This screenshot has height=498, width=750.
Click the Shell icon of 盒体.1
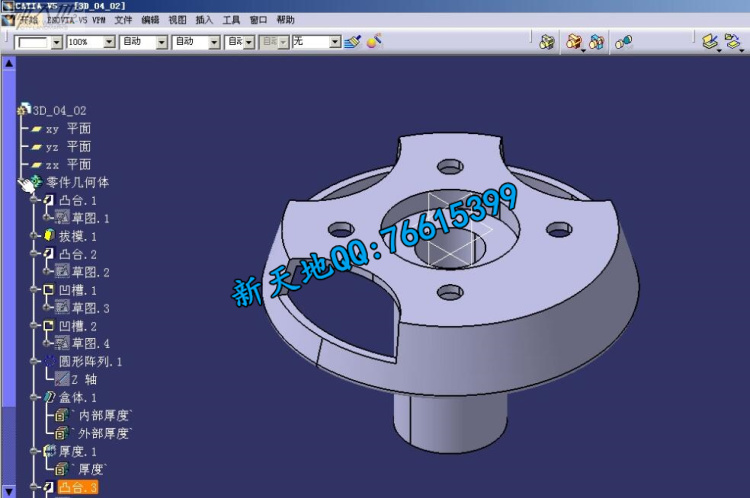tap(48, 398)
